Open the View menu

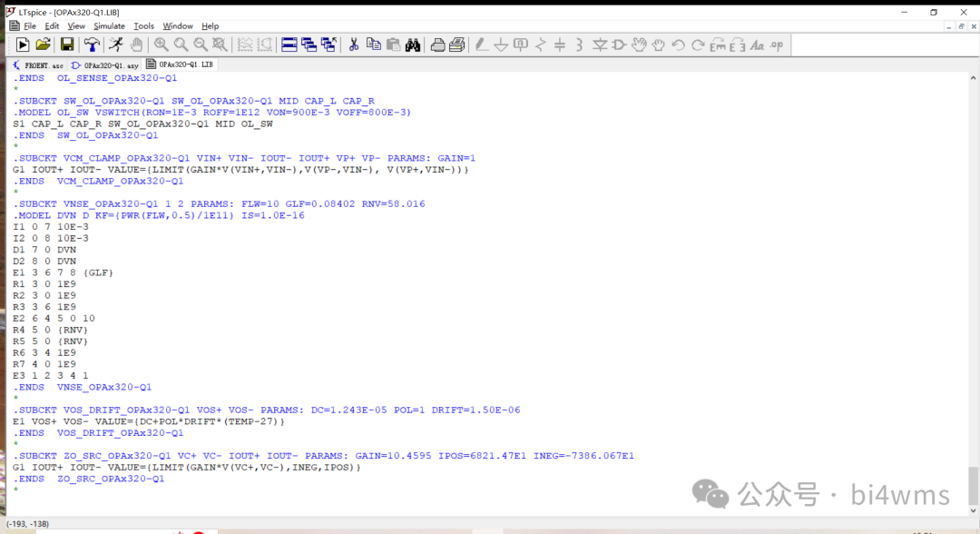pos(76,26)
